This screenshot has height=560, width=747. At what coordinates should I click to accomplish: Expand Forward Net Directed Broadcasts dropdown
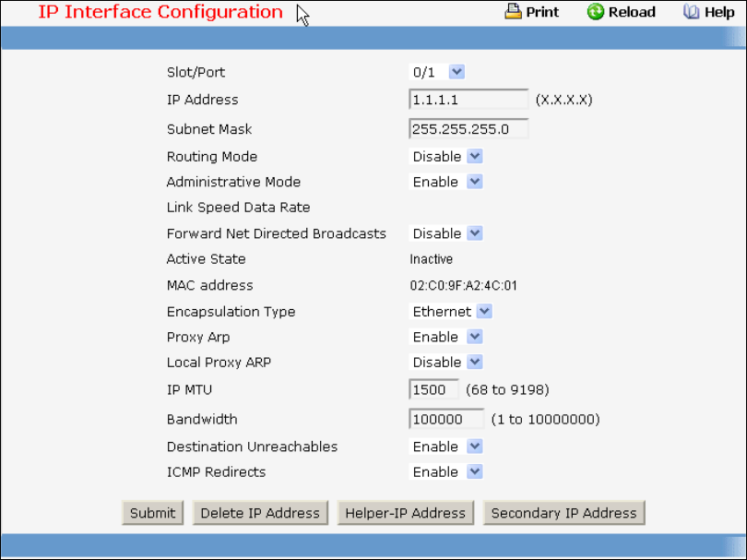[x=446, y=233]
